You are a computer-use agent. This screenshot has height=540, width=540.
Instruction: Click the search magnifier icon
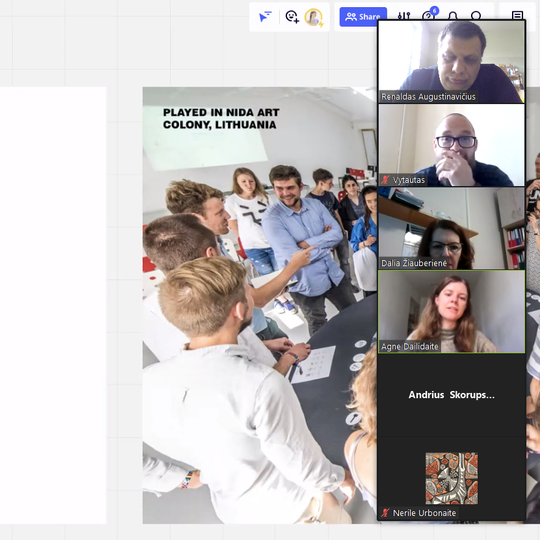pos(476,16)
